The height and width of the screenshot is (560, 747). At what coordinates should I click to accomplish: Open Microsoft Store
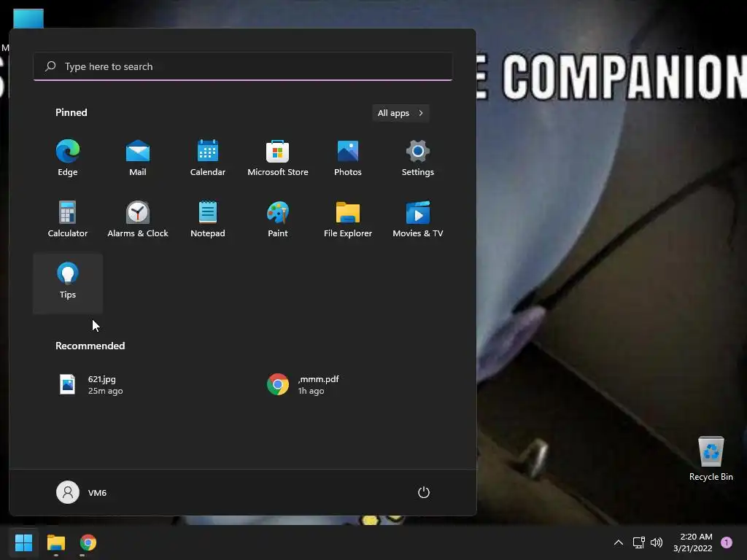(278, 158)
